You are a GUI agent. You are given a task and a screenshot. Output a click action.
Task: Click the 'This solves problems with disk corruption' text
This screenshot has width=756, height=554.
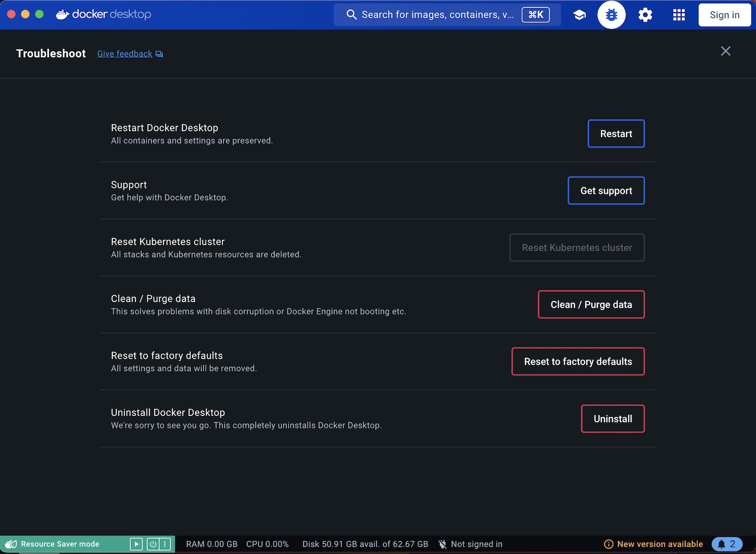tap(259, 311)
